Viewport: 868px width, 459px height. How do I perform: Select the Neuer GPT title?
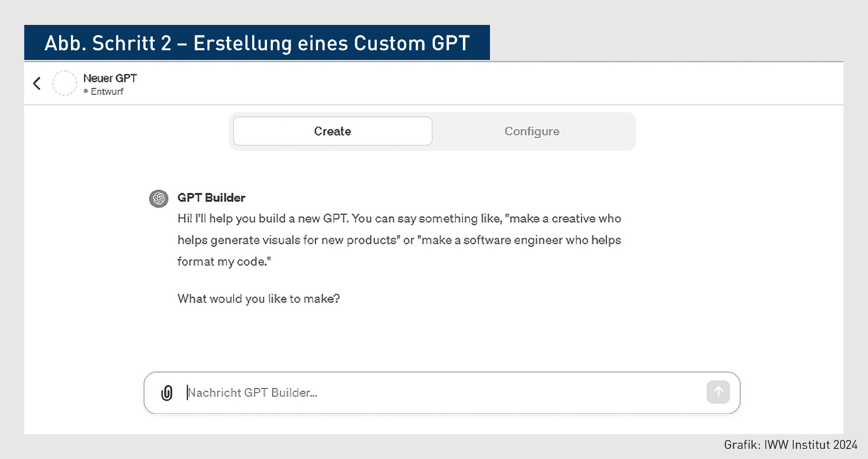[x=110, y=79]
